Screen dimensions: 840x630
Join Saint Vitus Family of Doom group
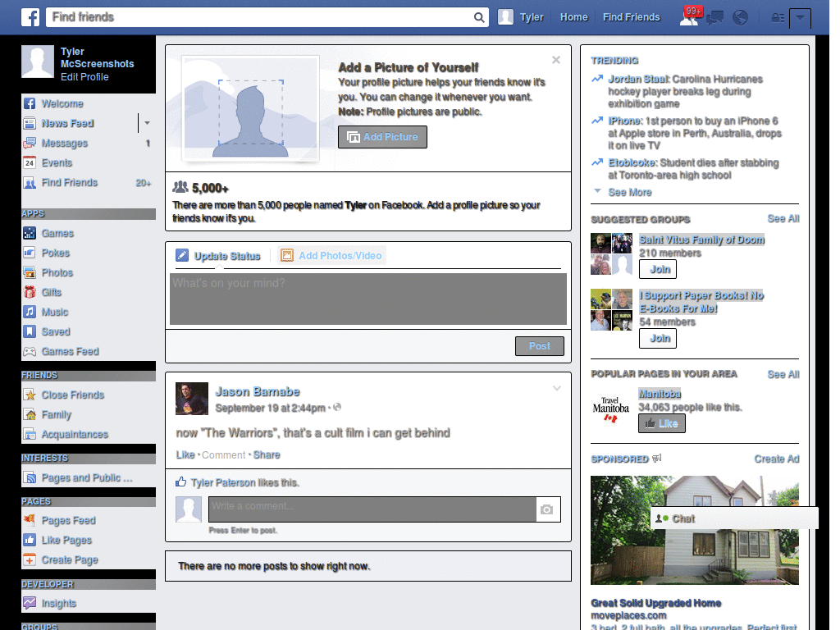coord(658,269)
